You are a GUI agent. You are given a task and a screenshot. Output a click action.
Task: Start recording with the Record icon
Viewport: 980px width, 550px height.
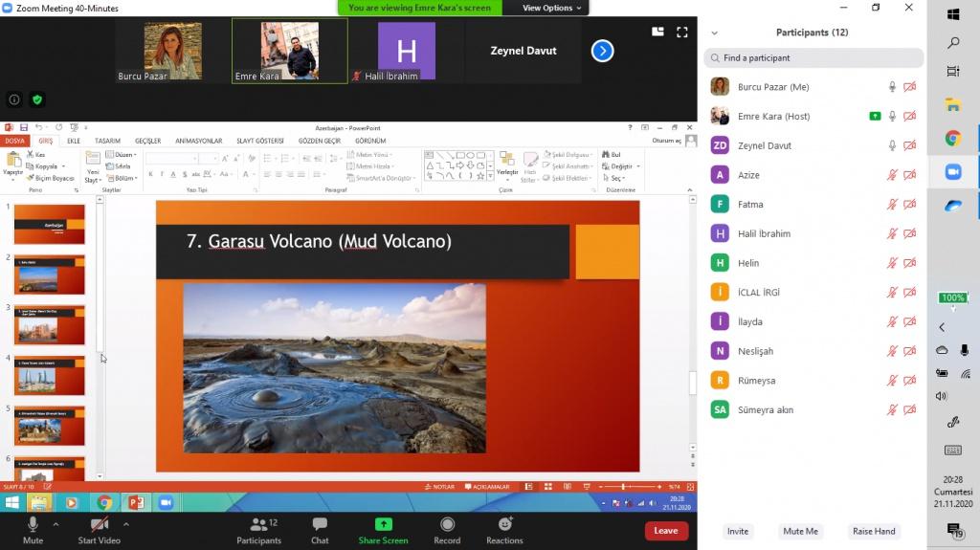click(x=447, y=525)
